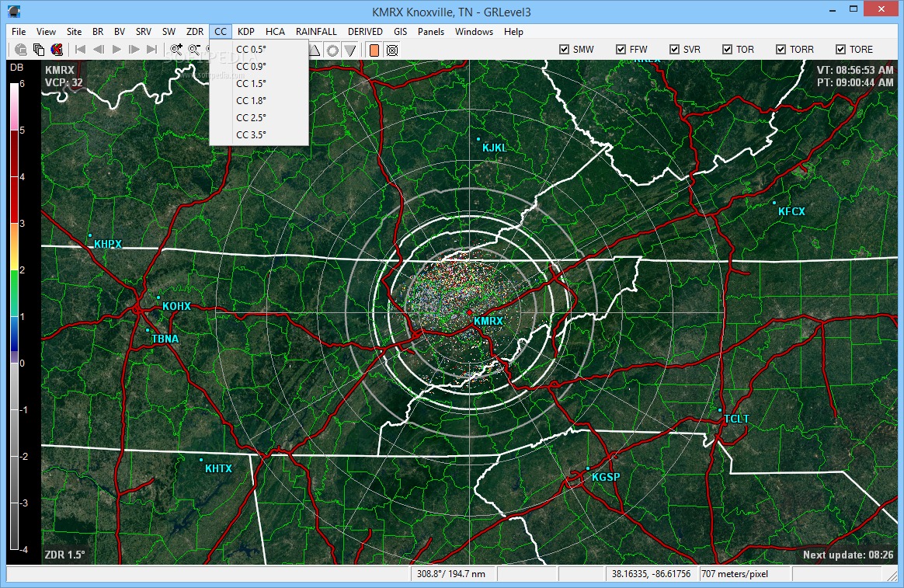904x588 pixels.
Task: Click the KGSP radar site label
Action: point(606,478)
